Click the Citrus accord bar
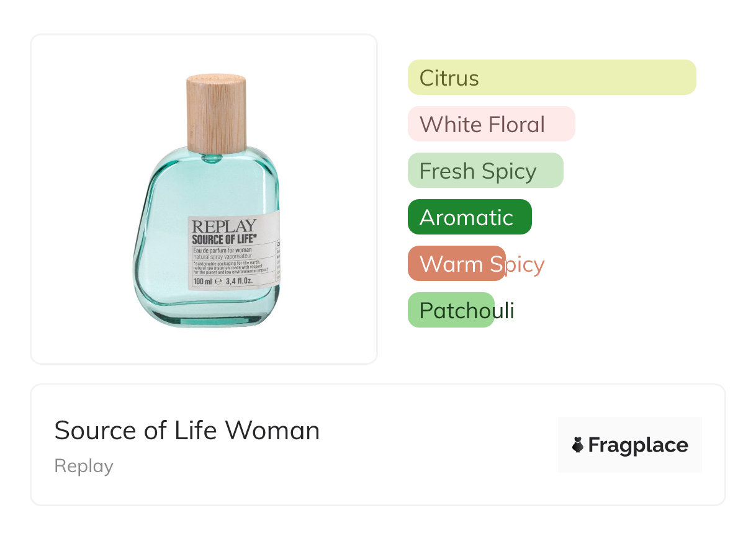This screenshot has width=756, height=536. click(552, 78)
